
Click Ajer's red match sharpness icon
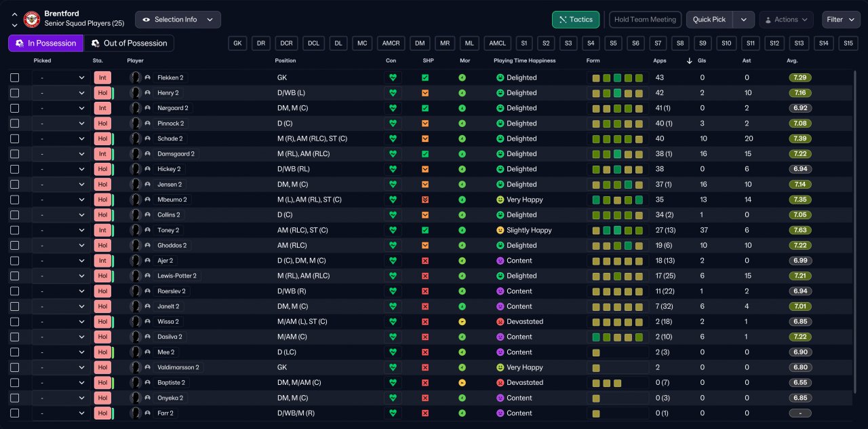click(425, 261)
